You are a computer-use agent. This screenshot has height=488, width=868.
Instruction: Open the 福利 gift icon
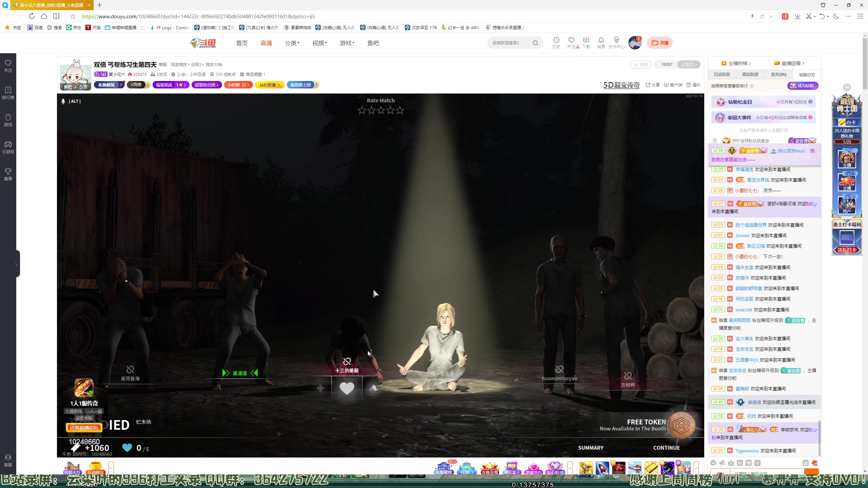[x=693, y=85]
